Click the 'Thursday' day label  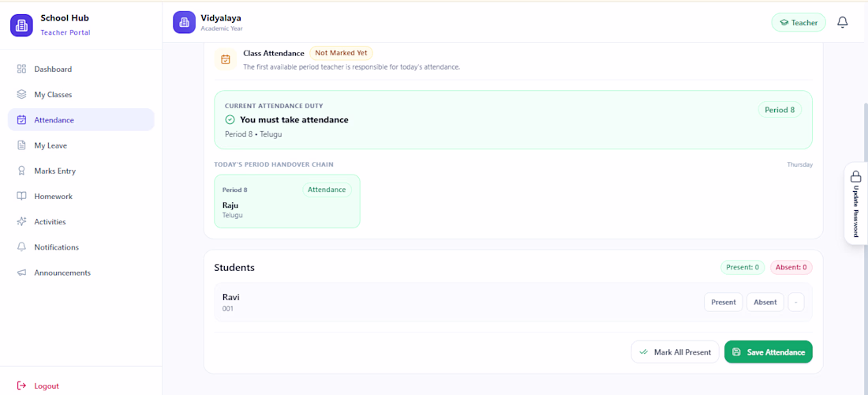[800, 164]
